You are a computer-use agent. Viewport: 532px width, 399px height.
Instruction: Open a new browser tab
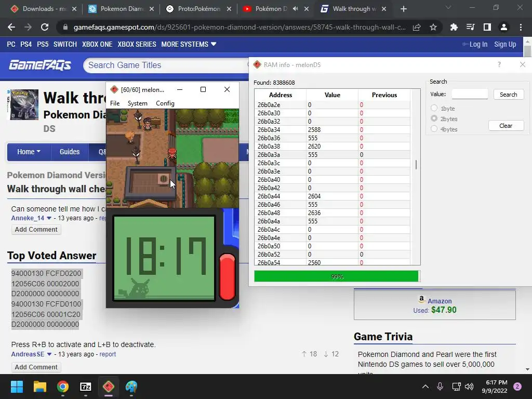[403, 9]
